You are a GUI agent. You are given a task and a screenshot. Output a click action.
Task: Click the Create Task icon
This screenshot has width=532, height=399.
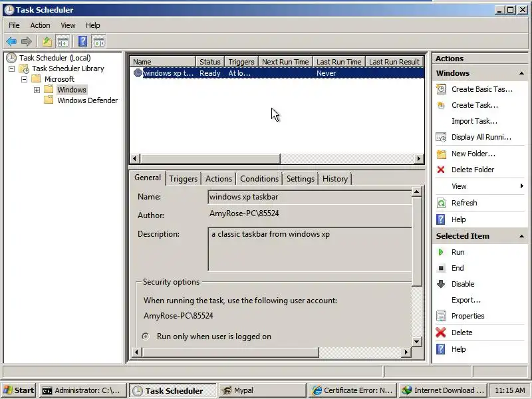pyautogui.click(x=441, y=105)
